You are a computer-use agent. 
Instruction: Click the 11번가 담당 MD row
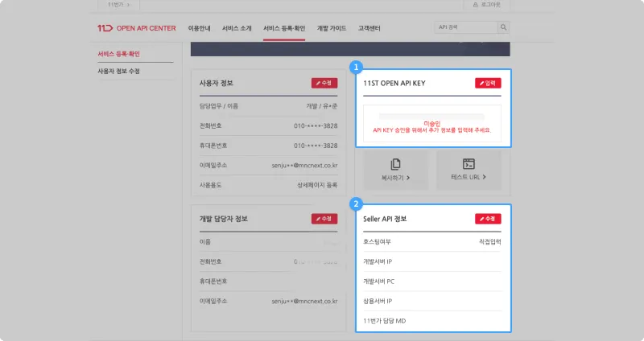432,320
